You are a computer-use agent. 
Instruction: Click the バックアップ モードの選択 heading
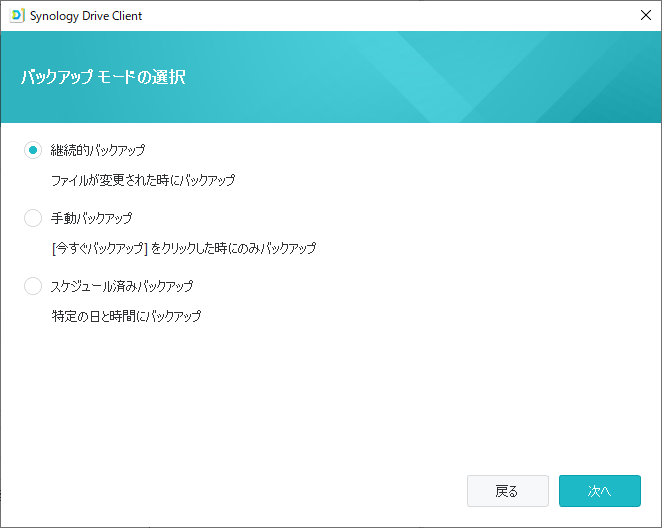103,77
